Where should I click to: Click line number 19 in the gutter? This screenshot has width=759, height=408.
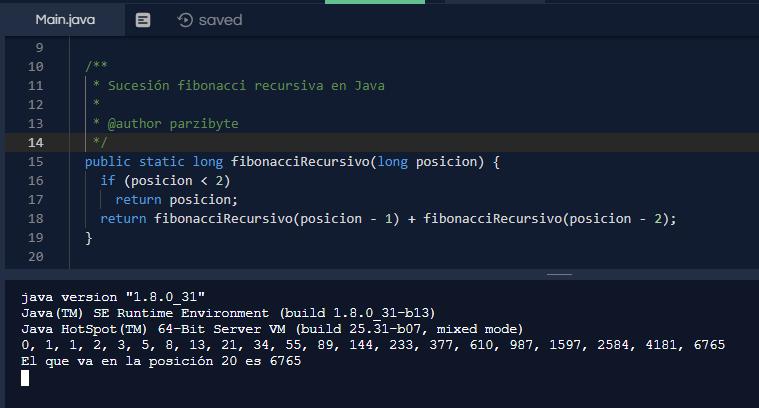click(x=35, y=238)
